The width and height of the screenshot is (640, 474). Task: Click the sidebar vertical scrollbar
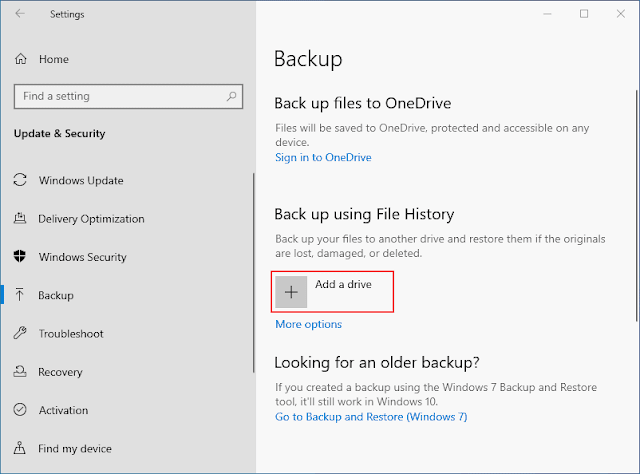point(253,273)
